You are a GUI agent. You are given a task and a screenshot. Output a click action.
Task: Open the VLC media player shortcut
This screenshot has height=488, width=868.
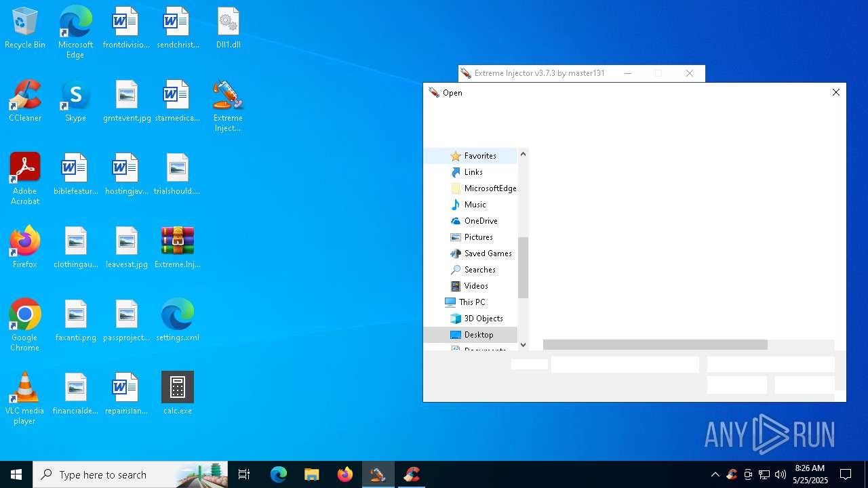(25, 399)
